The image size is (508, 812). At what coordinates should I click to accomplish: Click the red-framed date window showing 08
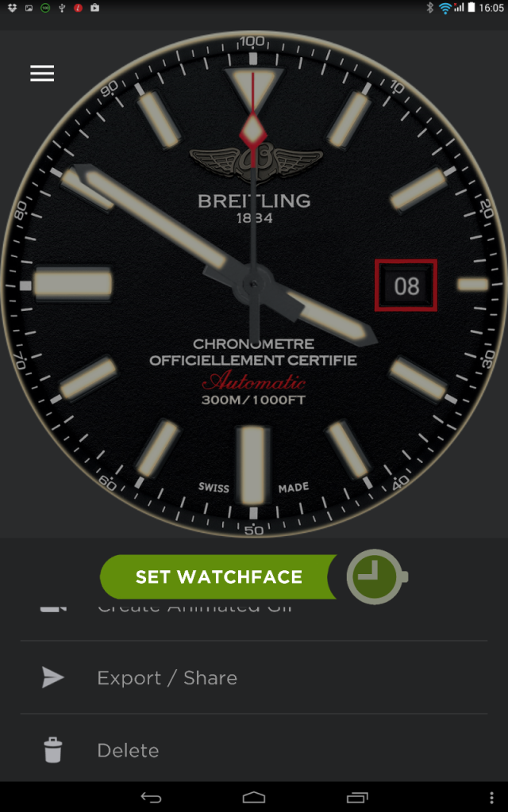[x=406, y=285]
